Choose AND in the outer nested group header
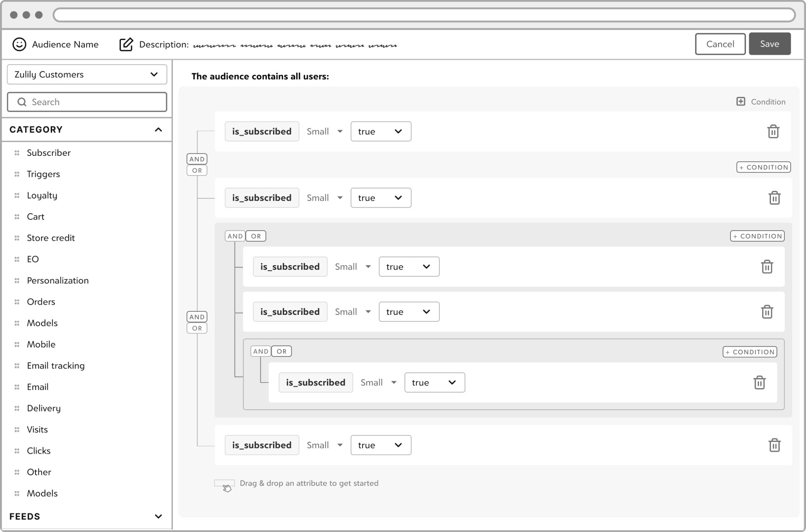This screenshot has width=806, height=532. click(235, 236)
